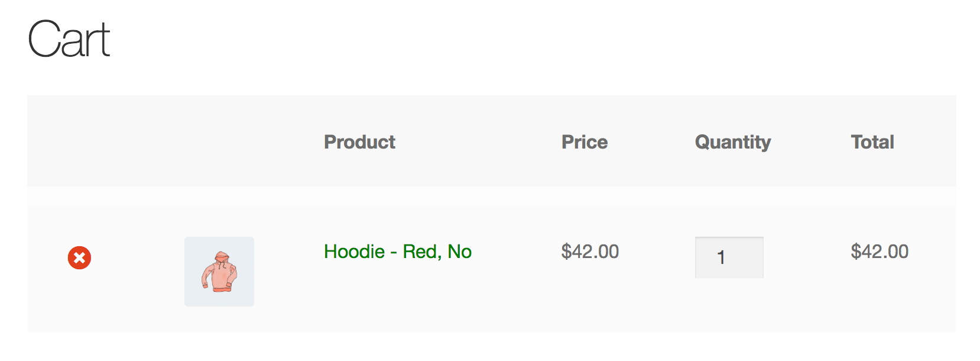Viewport: 980px width, 361px height.
Task: Click the "Red, No" variation text in link
Action: 437,252
